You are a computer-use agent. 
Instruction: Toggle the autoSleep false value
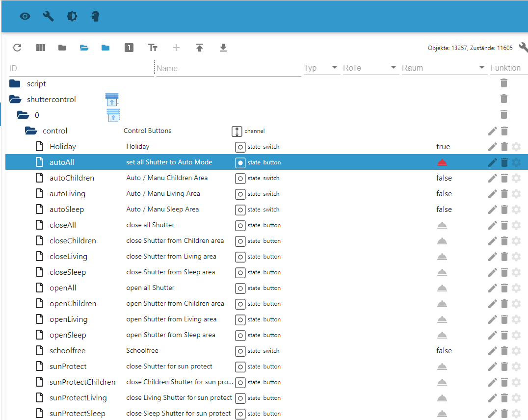click(444, 209)
